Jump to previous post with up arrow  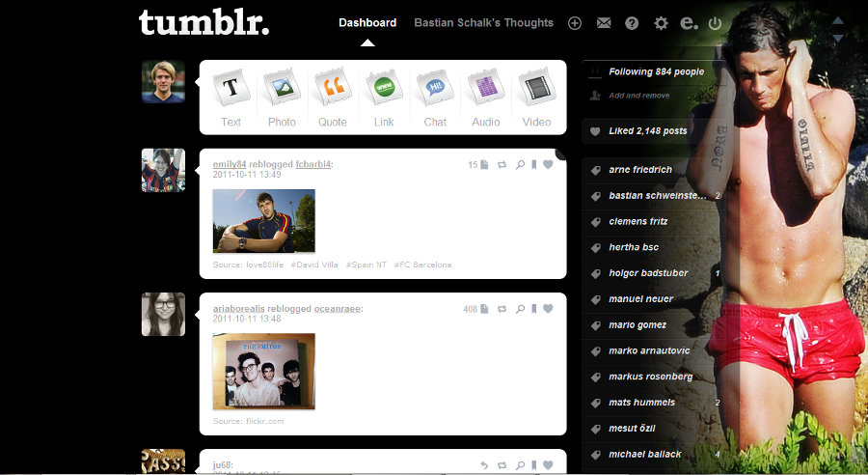(838, 20)
